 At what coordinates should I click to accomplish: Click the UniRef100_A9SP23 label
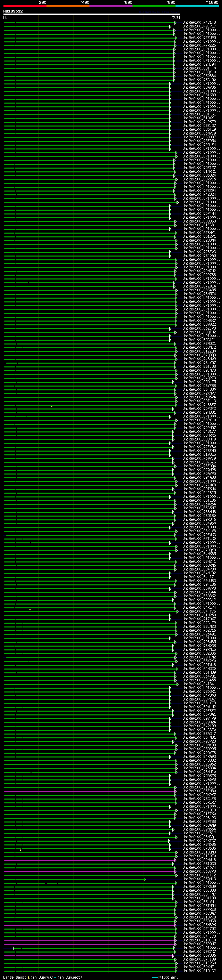199,741
